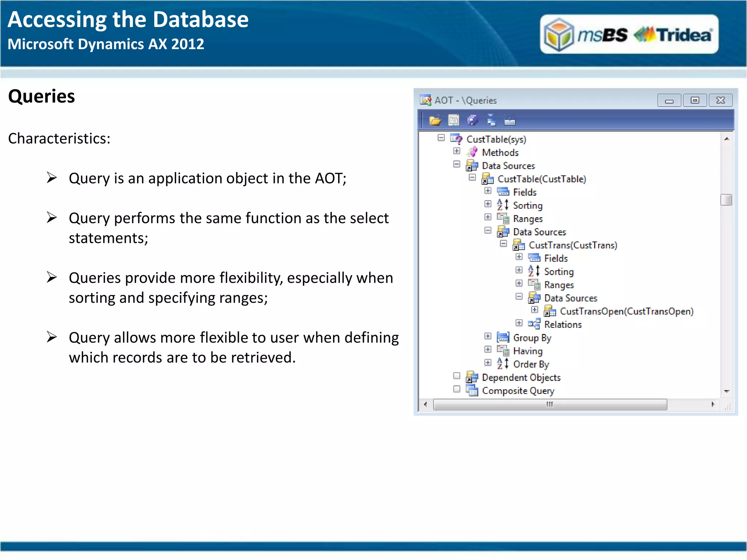Click the Methods node icon
The width and height of the screenshot is (747, 560).
[472, 152]
